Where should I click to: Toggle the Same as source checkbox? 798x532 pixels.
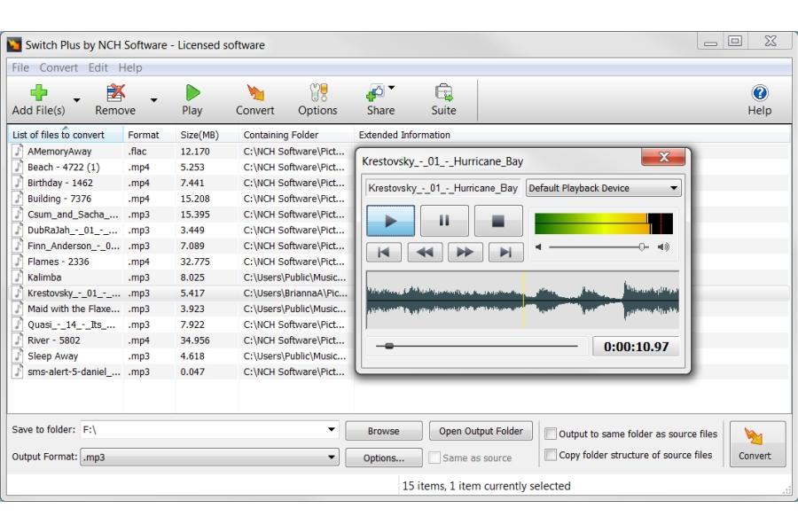click(434, 458)
